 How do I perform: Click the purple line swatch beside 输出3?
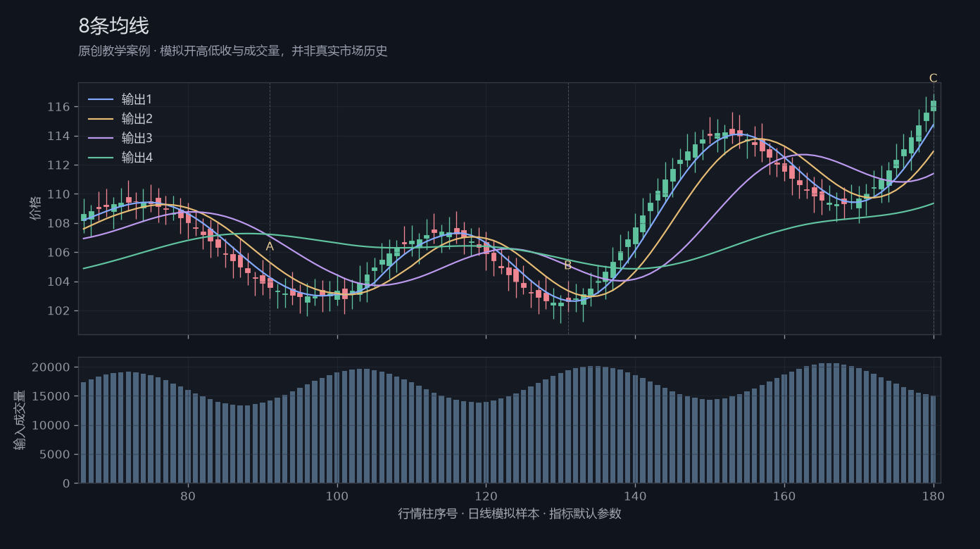100,139
